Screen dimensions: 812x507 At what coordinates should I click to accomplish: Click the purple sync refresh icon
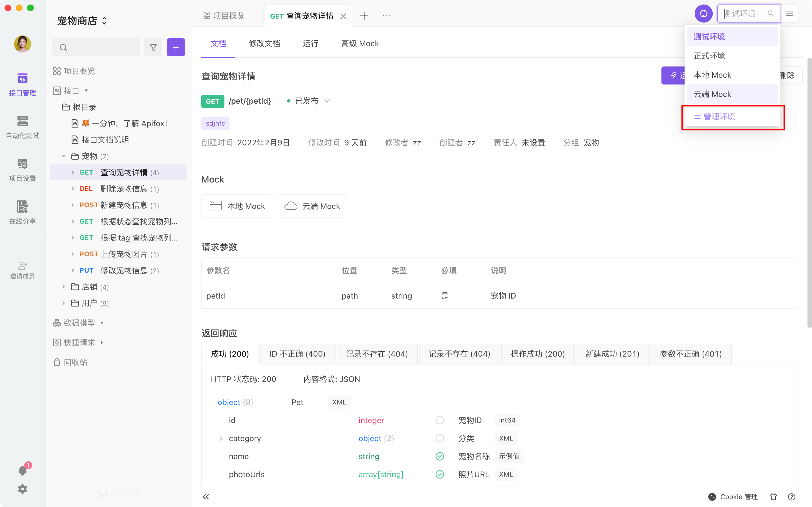[x=703, y=14]
